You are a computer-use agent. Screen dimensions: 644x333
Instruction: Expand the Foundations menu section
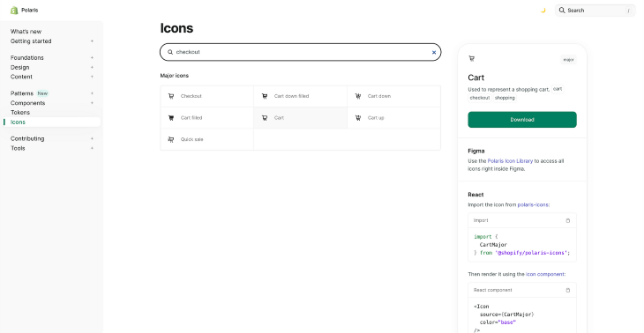[92, 58]
